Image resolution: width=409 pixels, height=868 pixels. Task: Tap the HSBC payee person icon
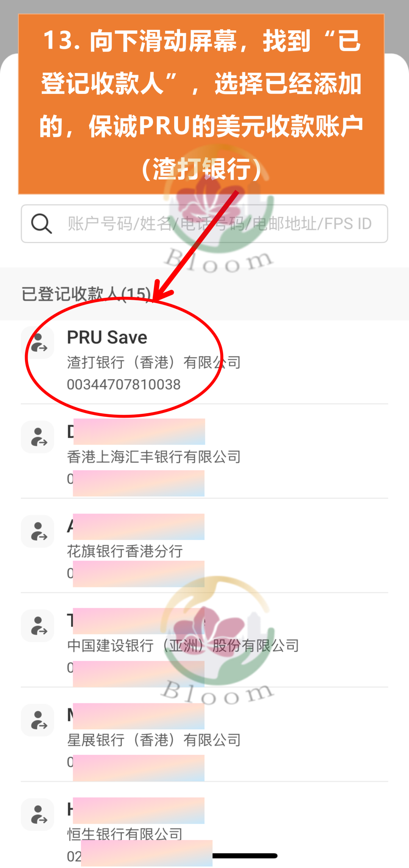pos(37,437)
